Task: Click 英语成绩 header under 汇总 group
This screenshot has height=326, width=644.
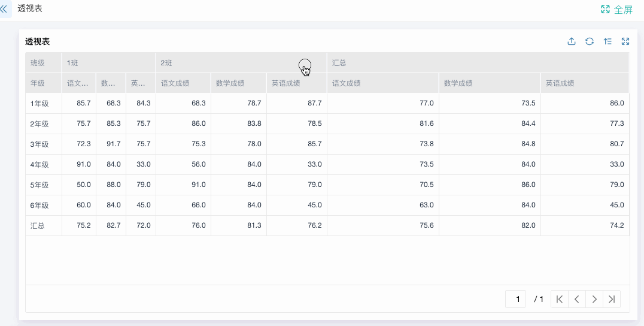Action: click(x=585, y=83)
